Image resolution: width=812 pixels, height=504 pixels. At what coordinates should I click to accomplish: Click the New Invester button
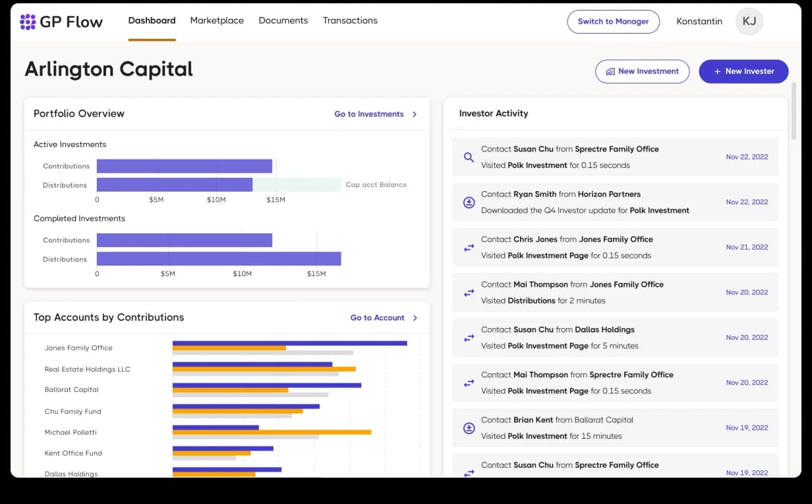[x=743, y=71]
